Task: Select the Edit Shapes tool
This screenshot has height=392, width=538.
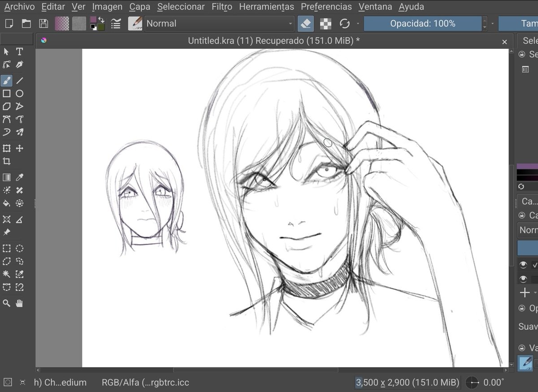Action: point(7,65)
